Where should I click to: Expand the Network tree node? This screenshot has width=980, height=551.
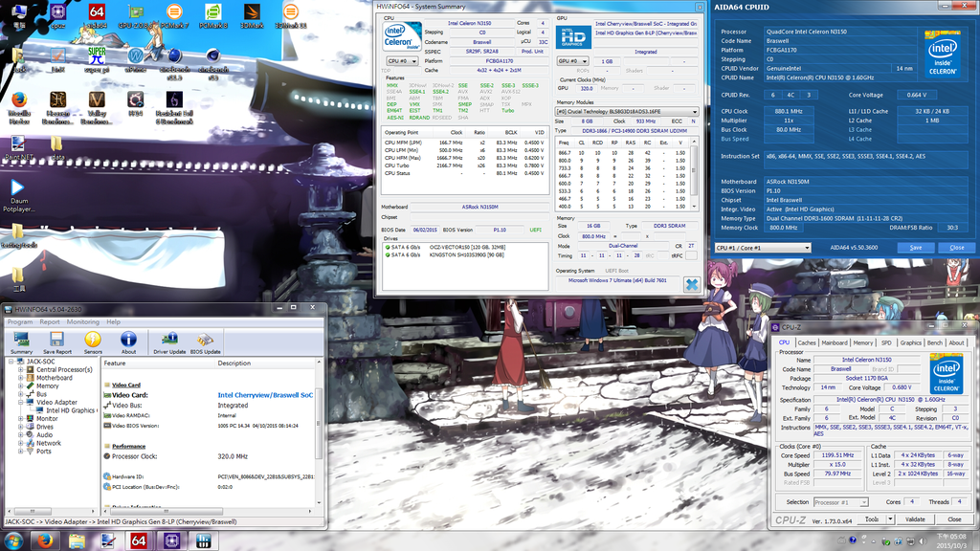coord(21,443)
